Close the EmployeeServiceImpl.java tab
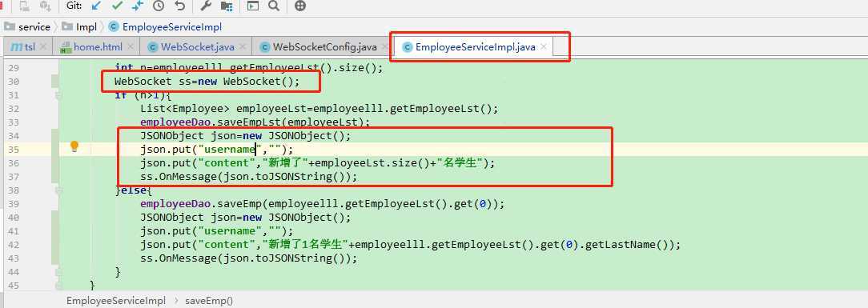Screen dimensions: 868x308 [x=544, y=47]
